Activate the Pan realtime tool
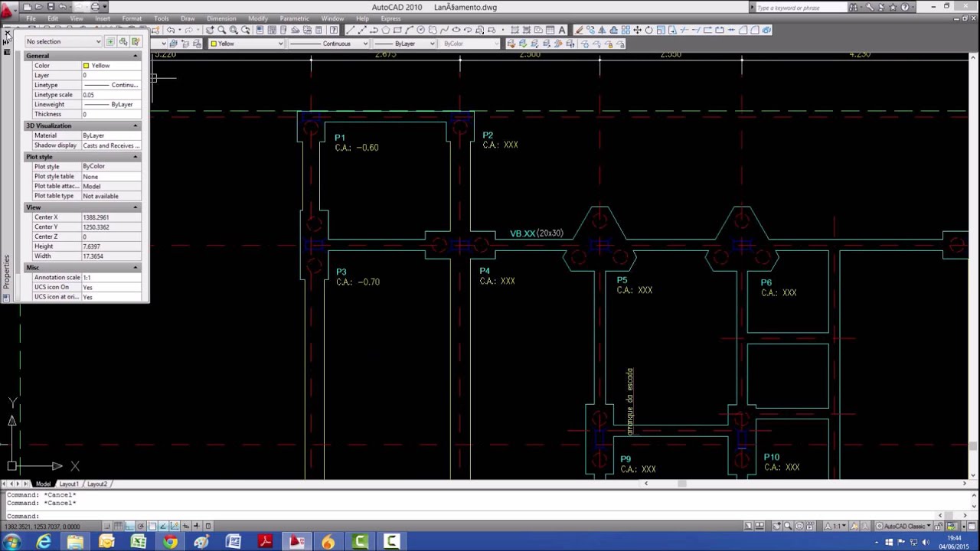 (x=210, y=30)
